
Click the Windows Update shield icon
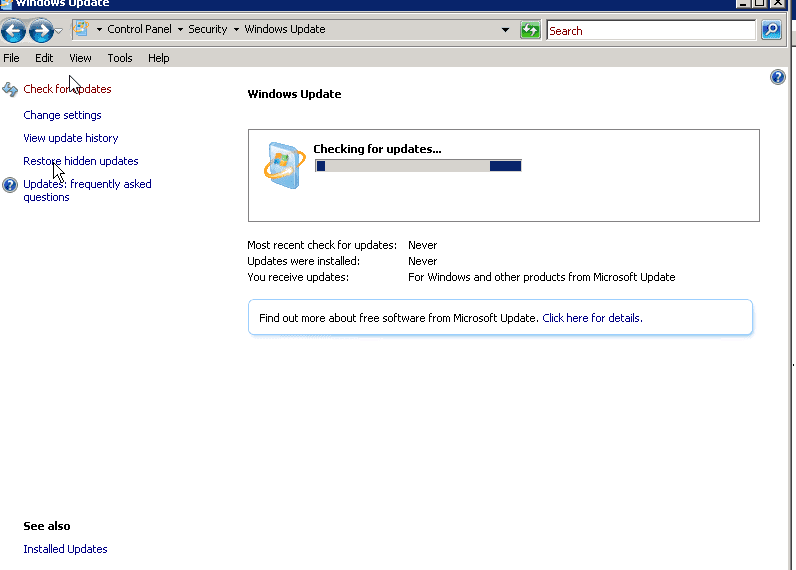coord(283,164)
